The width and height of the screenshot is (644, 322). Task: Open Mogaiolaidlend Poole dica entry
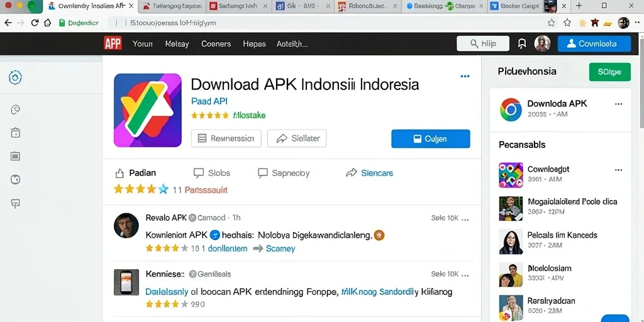(560, 208)
